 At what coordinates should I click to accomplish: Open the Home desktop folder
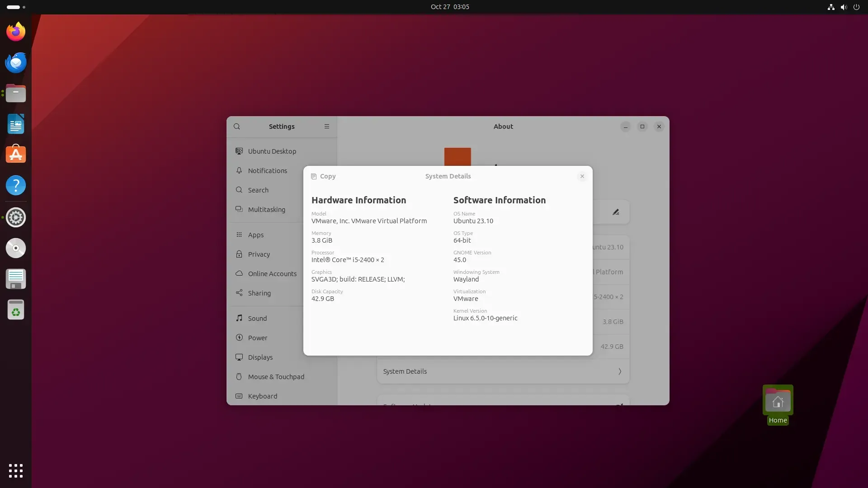(x=778, y=405)
